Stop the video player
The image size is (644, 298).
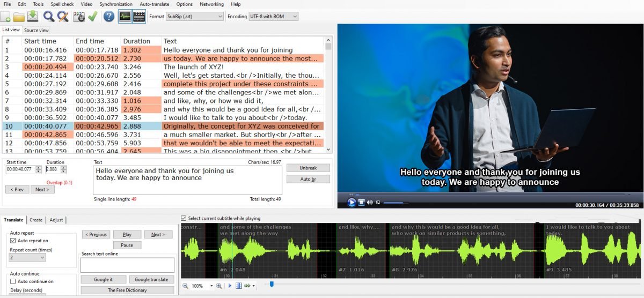(362, 202)
